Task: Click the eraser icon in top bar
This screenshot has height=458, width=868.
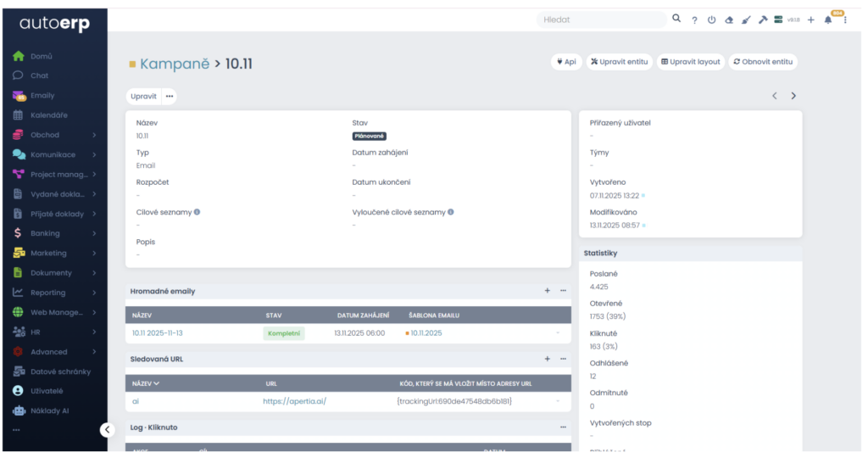Action: 728,20
